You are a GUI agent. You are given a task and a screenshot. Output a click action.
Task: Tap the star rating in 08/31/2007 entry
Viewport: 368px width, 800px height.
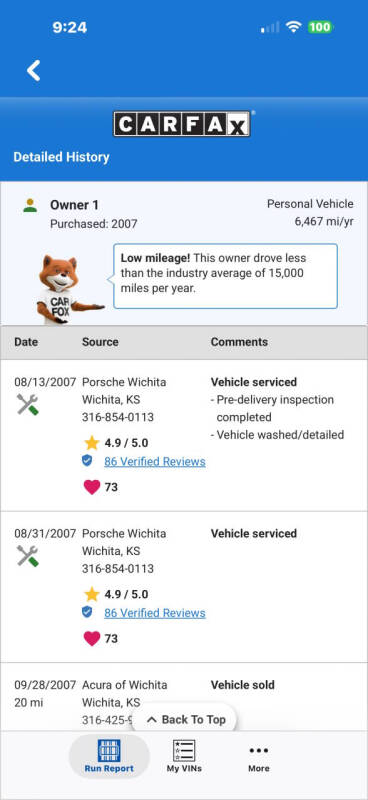tap(92, 594)
